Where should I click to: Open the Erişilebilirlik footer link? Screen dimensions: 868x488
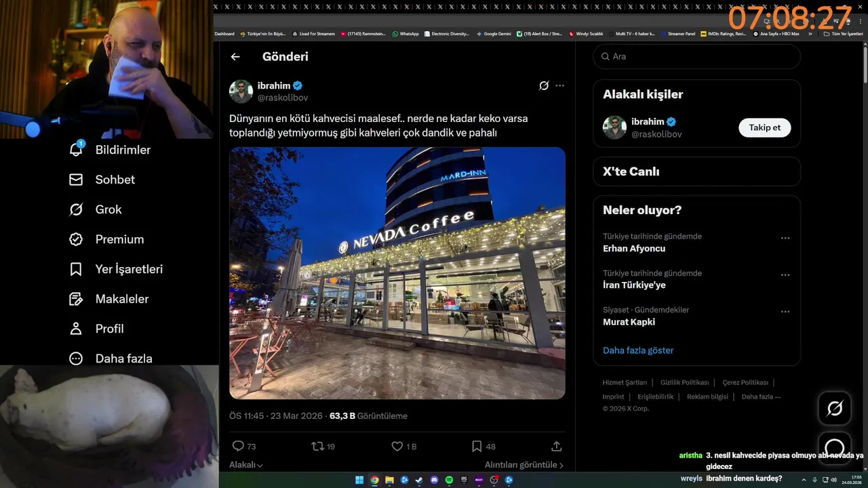coord(655,396)
